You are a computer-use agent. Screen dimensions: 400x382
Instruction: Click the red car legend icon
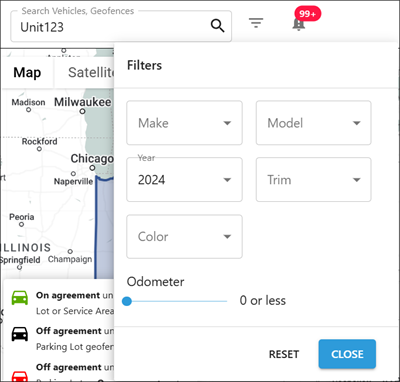pyautogui.click(x=20, y=376)
